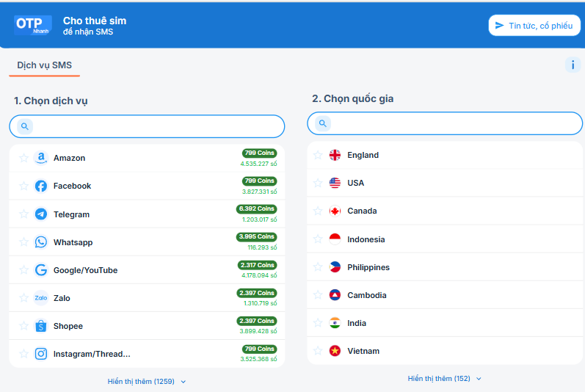Click the Telegram service icon
This screenshot has height=392, width=585.
(41, 214)
